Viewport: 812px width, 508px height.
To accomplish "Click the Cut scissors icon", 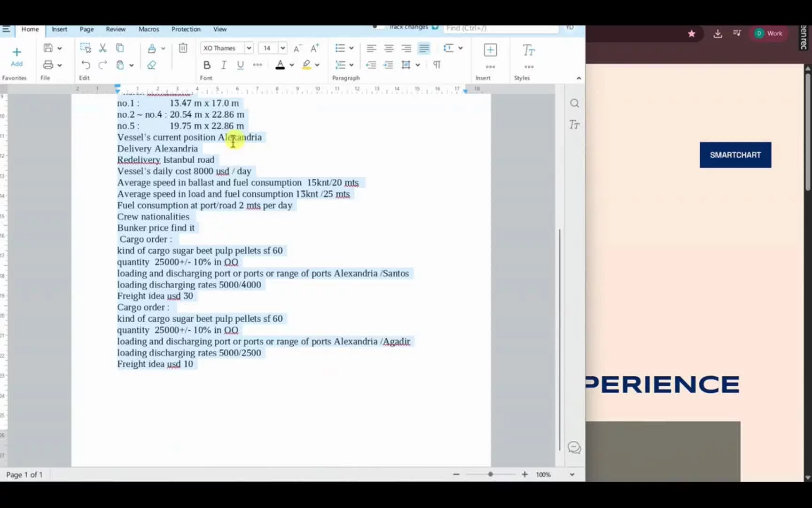I will pyautogui.click(x=102, y=48).
